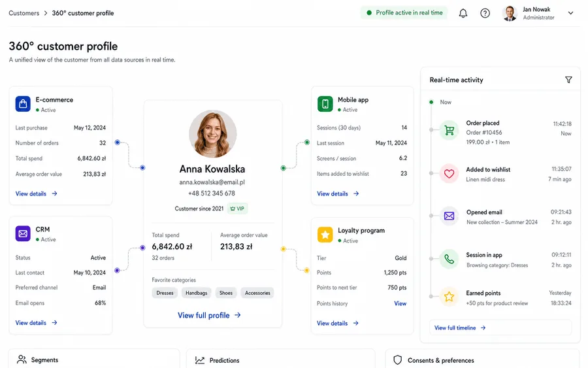Expand the Jan Nowak account dropdown

coord(570,13)
